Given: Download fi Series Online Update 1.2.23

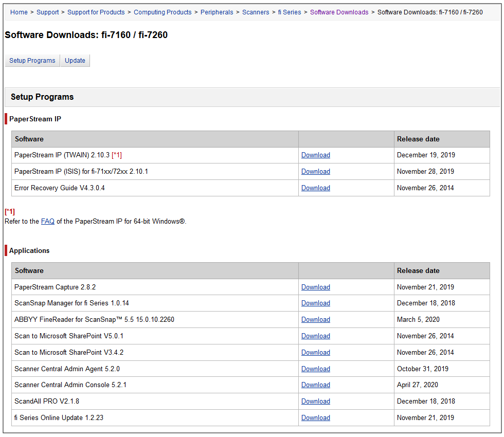Looking at the screenshot, I should [316, 418].
